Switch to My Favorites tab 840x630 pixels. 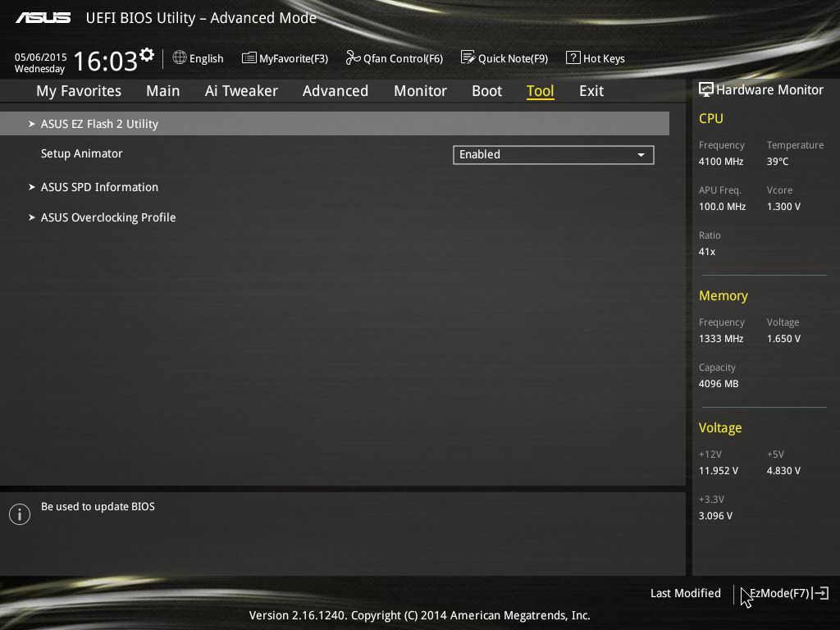pyautogui.click(x=79, y=91)
